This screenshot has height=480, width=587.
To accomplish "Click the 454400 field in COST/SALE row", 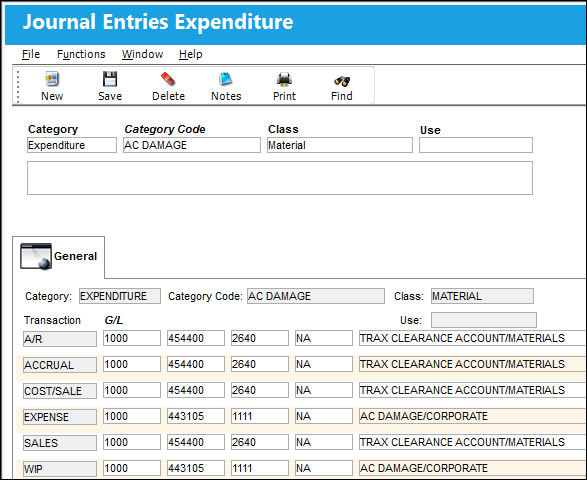I will (196, 390).
